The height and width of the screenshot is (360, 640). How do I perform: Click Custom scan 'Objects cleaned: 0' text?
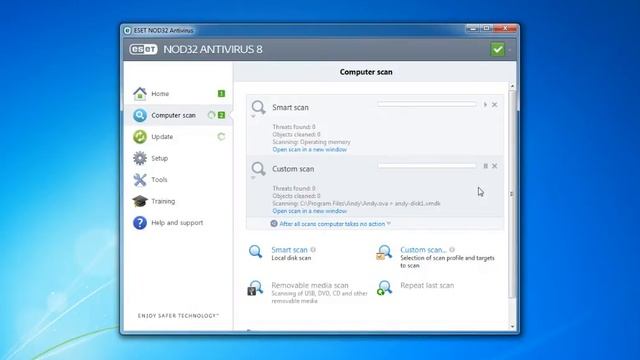pyautogui.click(x=296, y=196)
